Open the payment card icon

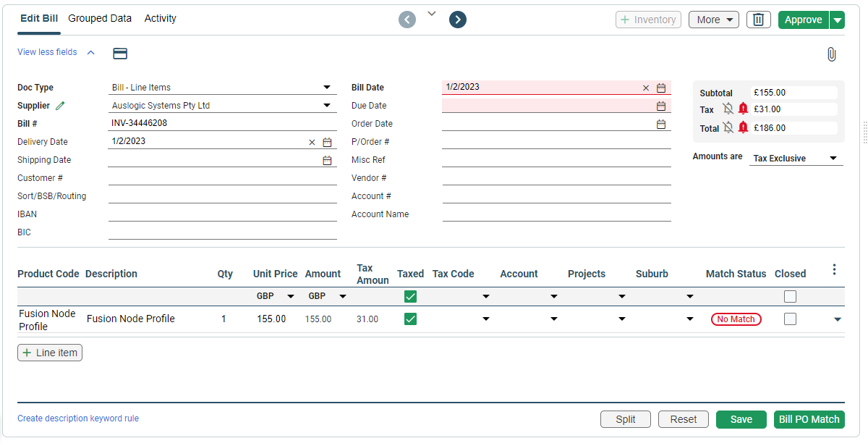pos(121,53)
